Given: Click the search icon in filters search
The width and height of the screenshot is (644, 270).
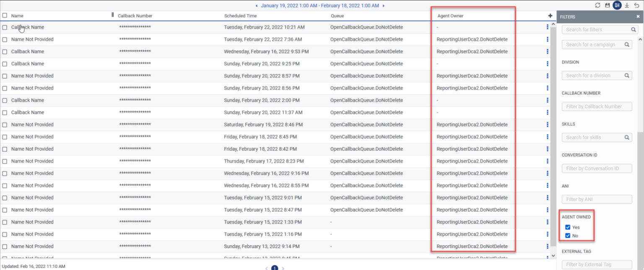Looking at the screenshot, I should [x=633, y=29].
